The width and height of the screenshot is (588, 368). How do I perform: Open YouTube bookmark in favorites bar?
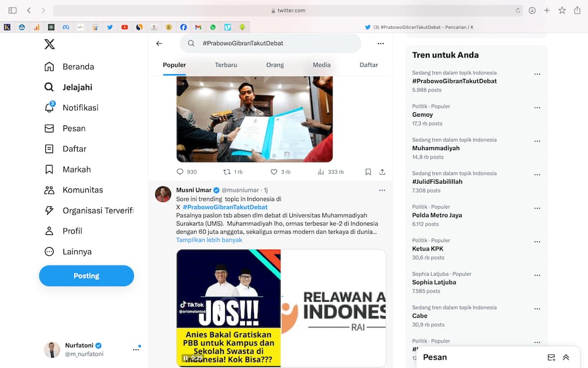coord(125,27)
